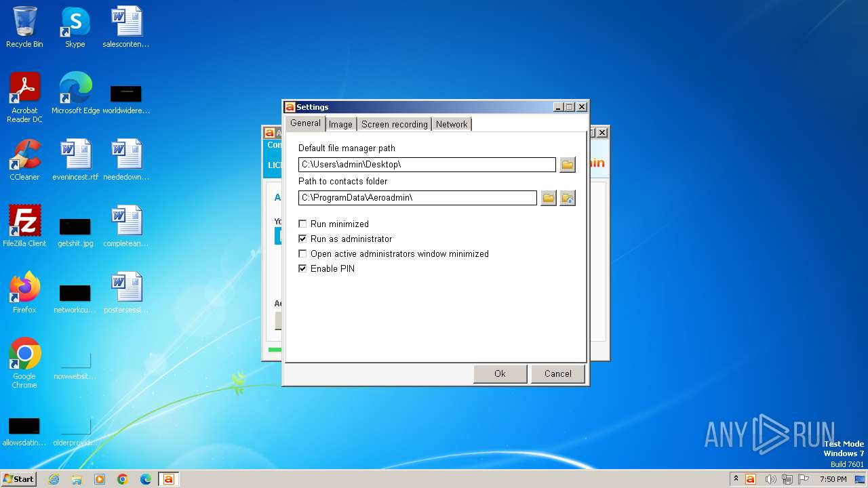The width and height of the screenshot is (868, 488).
Task: Open Windows Explorer from taskbar
Action: [x=77, y=479]
